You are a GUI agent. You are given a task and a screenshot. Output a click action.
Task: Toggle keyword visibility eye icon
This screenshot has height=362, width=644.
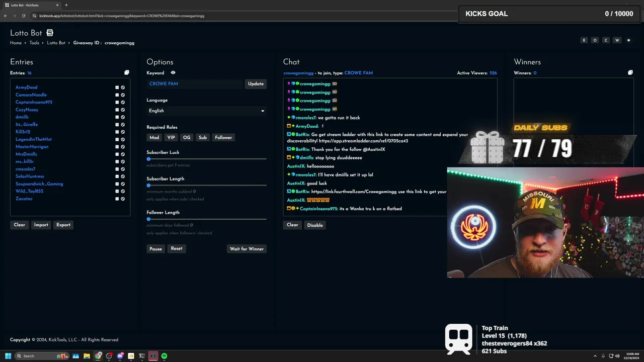[173, 73]
